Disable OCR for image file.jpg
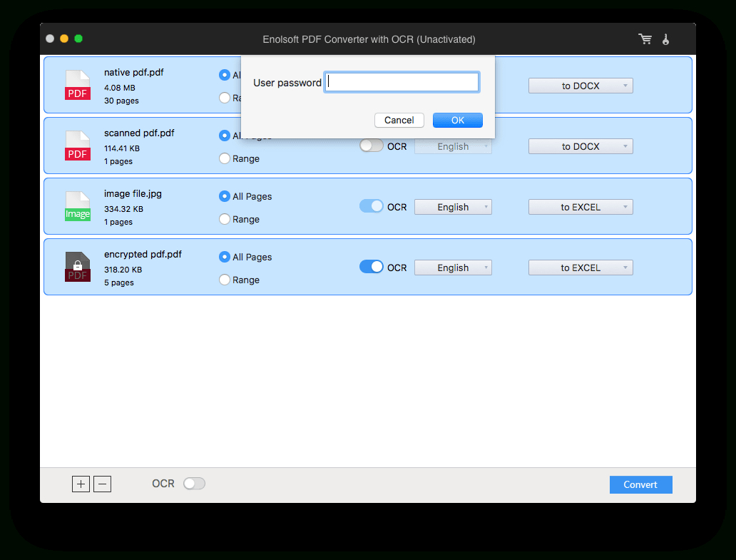The image size is (736, 560). 372,206
